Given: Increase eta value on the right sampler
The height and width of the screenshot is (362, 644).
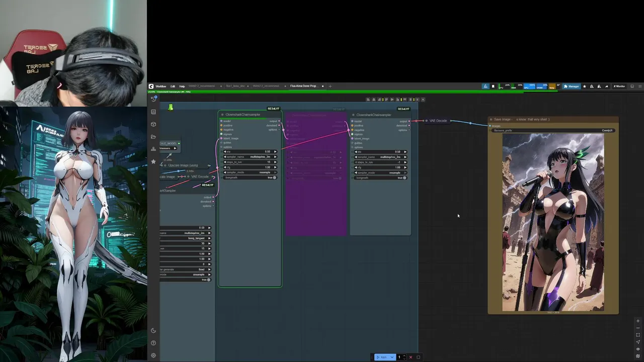Looking at the screenshot, I should [406, 152].
